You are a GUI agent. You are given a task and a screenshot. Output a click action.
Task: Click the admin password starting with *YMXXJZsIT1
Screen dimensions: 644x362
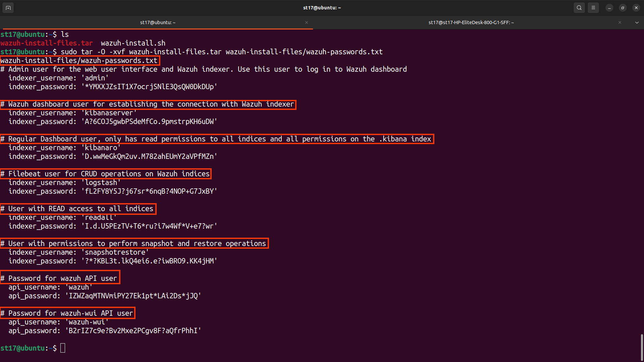coord(149,86)
